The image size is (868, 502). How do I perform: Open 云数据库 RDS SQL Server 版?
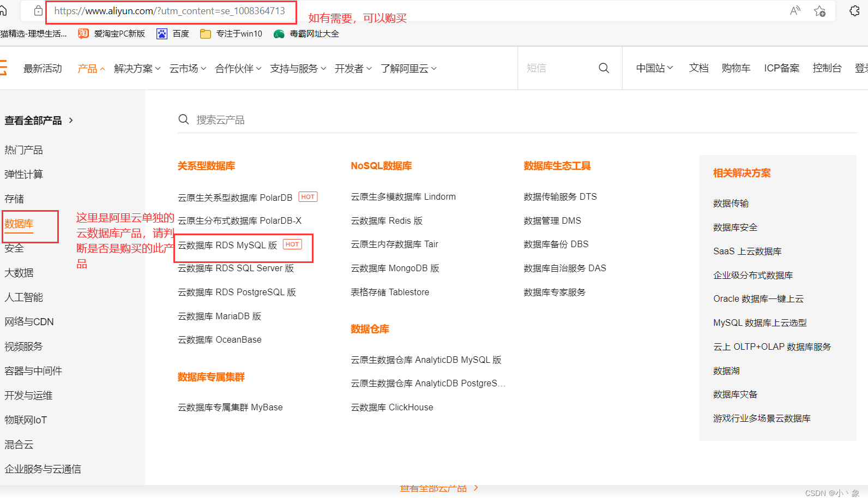[x=236, y=268]
